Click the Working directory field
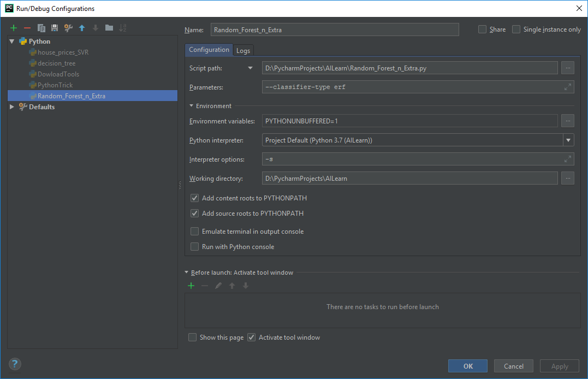This screenshot has width=588, height=379. point(409,178)
